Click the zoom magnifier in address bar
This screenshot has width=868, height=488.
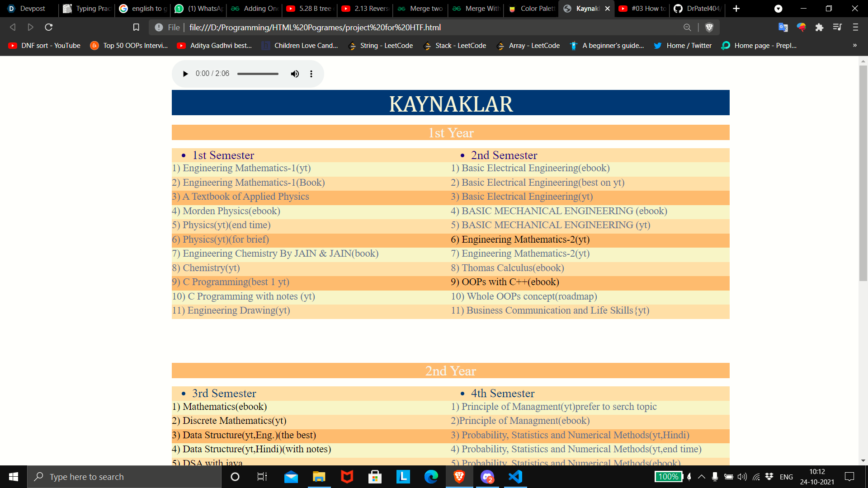(687, 27)
